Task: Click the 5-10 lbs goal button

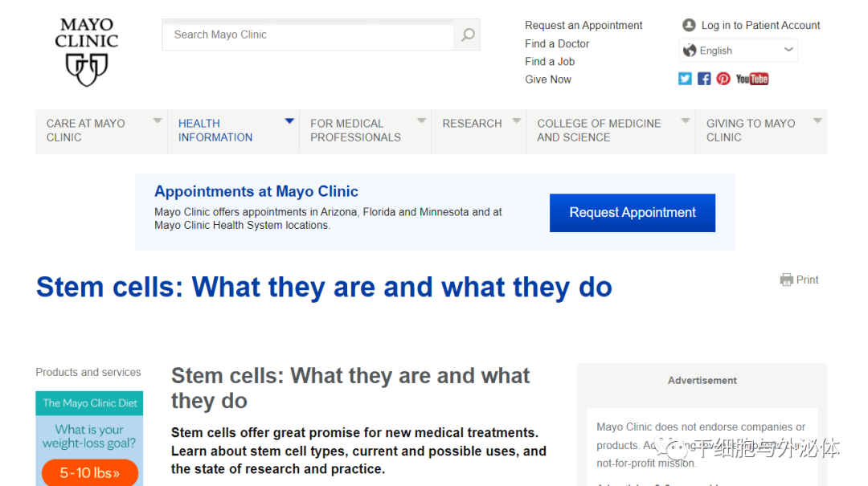Action: pyautogui.click(x=90, y=472)
